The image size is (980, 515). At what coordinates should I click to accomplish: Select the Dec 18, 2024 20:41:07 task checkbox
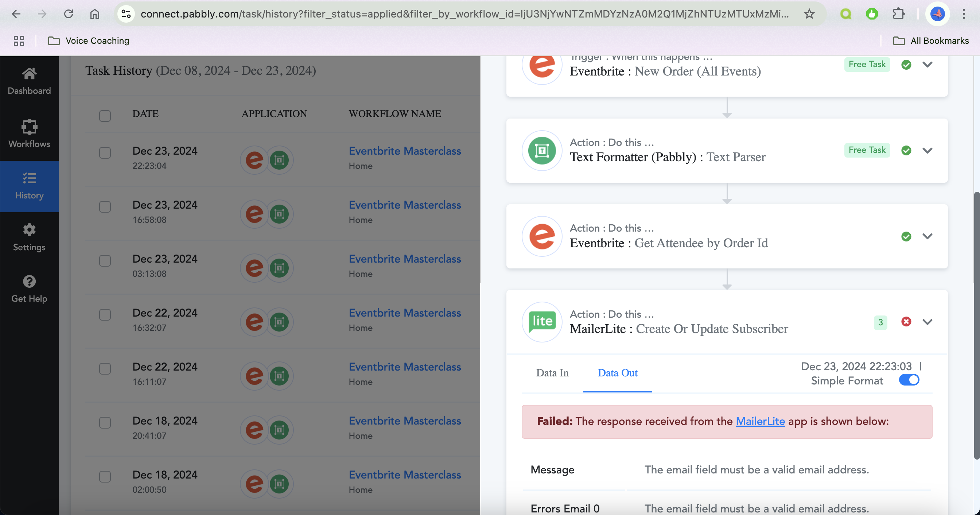(105, 423)
